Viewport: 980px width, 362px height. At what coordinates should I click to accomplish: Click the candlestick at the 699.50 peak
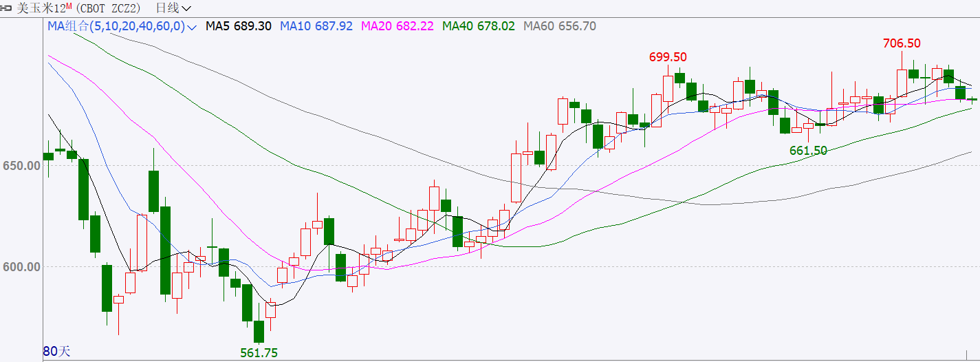click(x=668, y=88)
